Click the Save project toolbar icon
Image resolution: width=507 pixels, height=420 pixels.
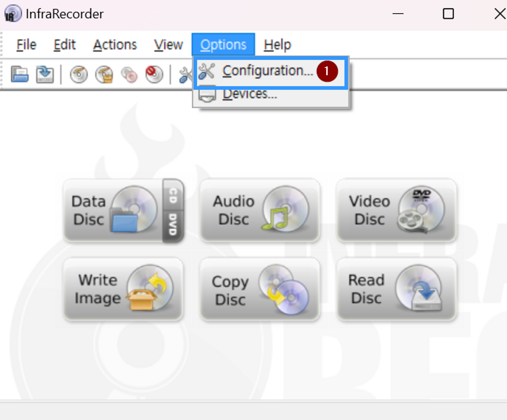tap(45, 74)
